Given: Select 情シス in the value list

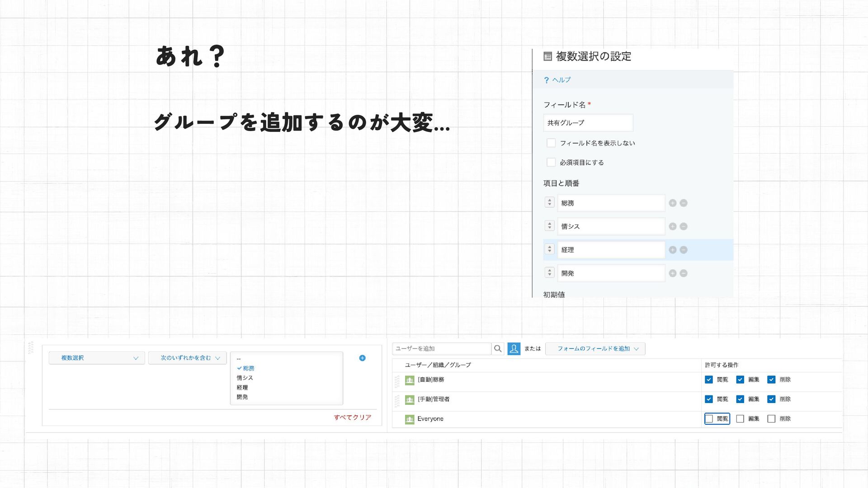Looking at the screenshot, I should (245, 378).
